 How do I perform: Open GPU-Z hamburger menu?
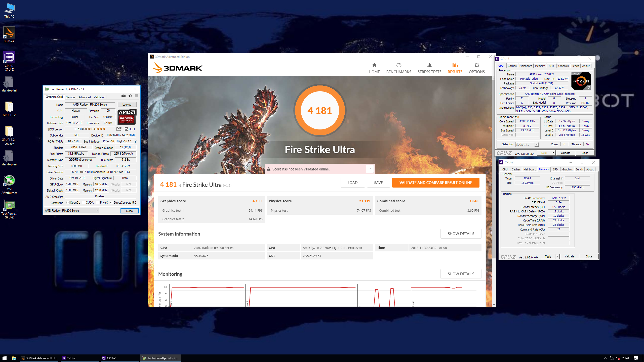(x=136, y=96)
